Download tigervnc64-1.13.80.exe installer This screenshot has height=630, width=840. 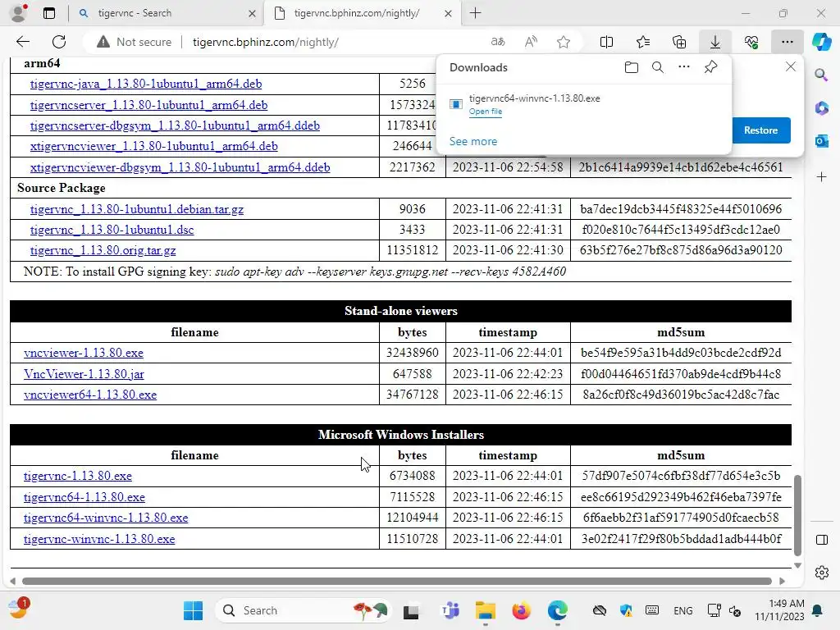pyautogui.click(x=84, y=497)
